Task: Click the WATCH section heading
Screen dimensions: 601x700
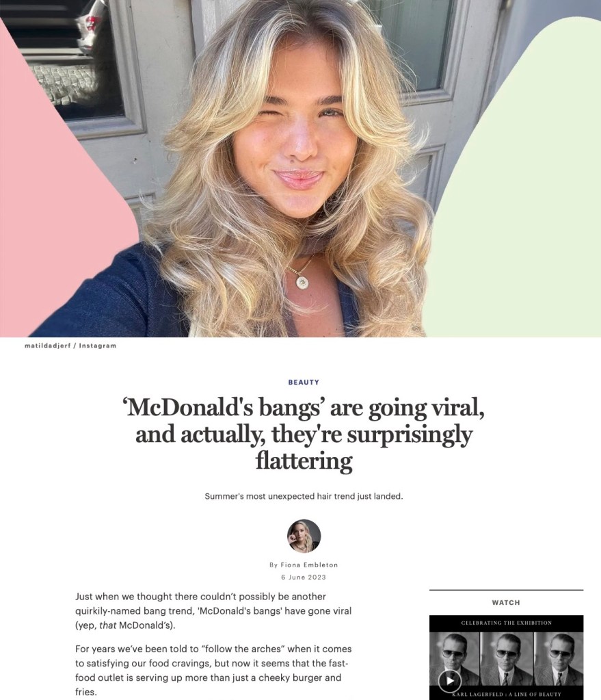Action: click(506, 603)
